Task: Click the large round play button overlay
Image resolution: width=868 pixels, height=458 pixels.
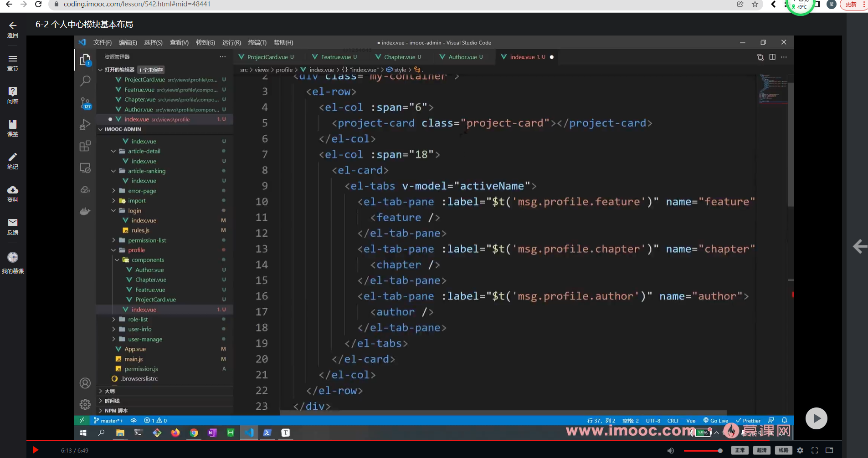Action: click(x=816, y=418)
